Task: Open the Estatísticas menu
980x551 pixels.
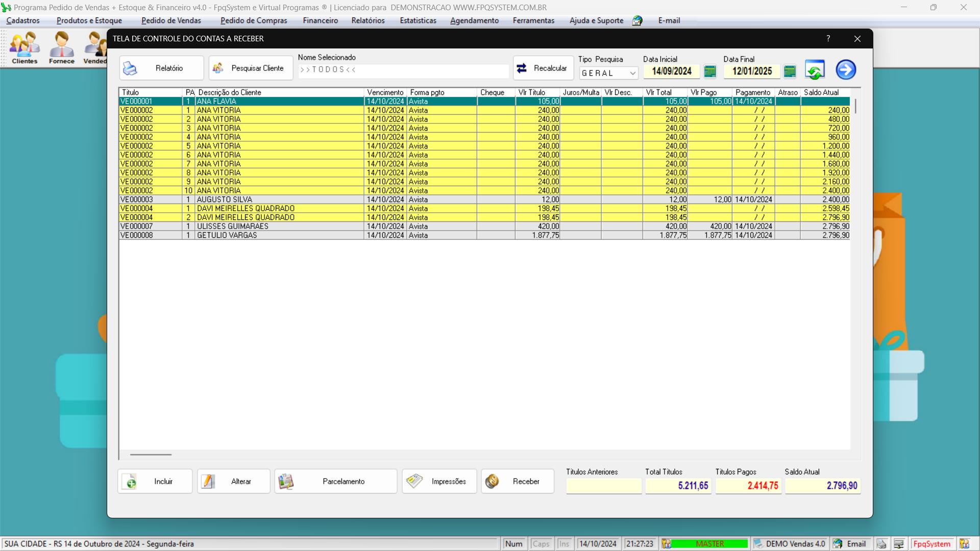Action: (x=418, y=20)
